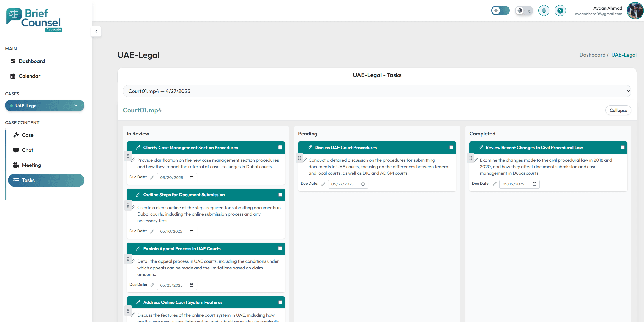This screenshot has width=644, height=322.
Task: Check the Explain Appeal Process task checkbox
Action: (280, 248)
